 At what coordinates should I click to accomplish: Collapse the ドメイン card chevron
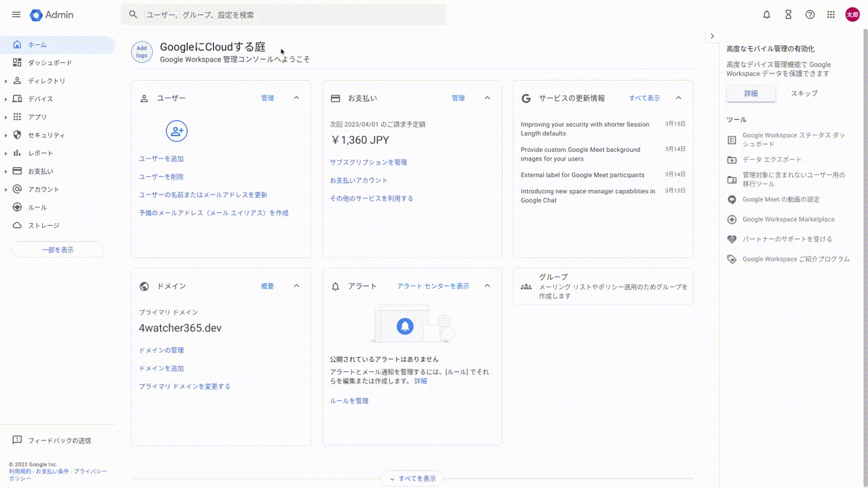296,286
